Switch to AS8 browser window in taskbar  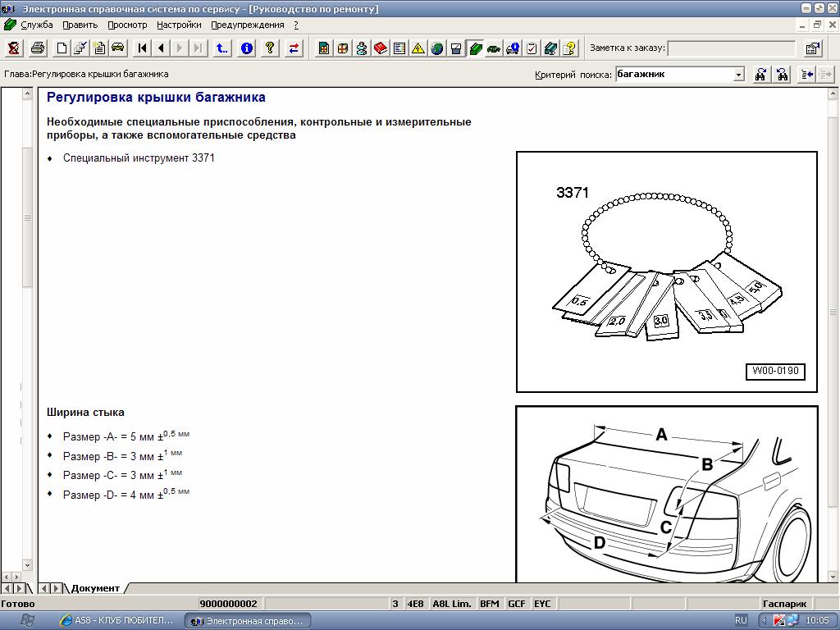tap(113, 621)
